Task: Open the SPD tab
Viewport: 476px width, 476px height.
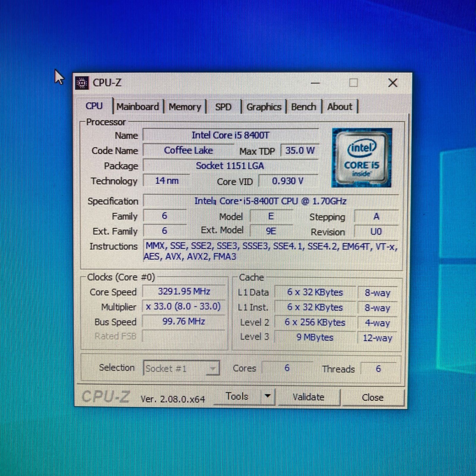Action: (223, 107)
